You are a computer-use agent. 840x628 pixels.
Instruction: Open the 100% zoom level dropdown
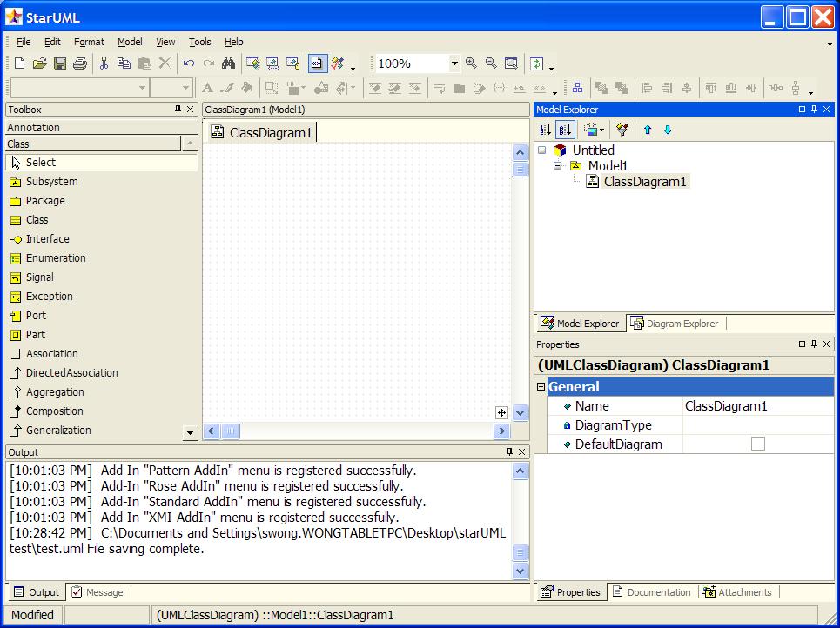[x=454, y=63]
